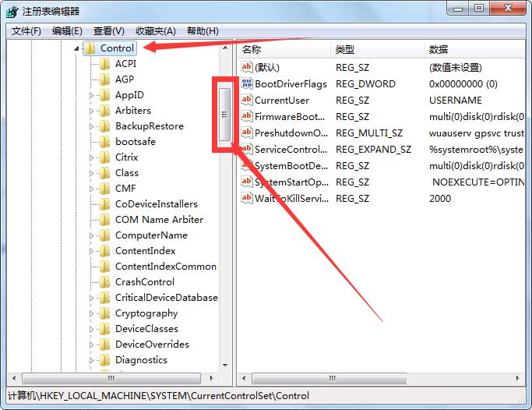Viewport: 532px width, 410px height.
Task: Click the FirmwareBoot... value icon
Action: pos(247,116)
